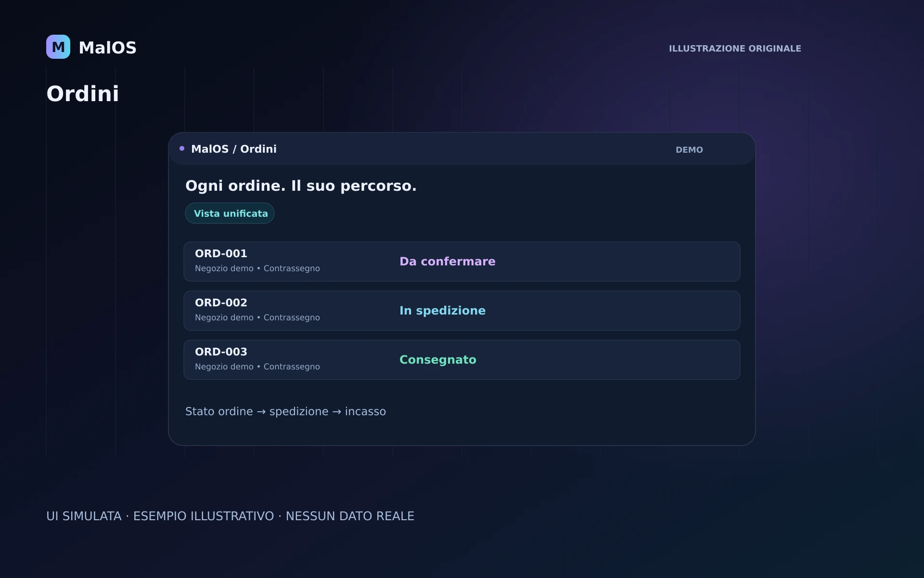Click the In spedizione status
This screenshot has width=924, height=578.
pyautogui.click(x=443, y=311)
